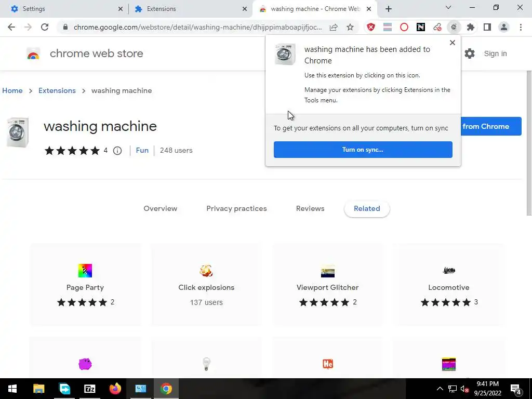This screenshot has width=532, height=399.
Task: Open the Page Party extension card
Action: point(85,285)
